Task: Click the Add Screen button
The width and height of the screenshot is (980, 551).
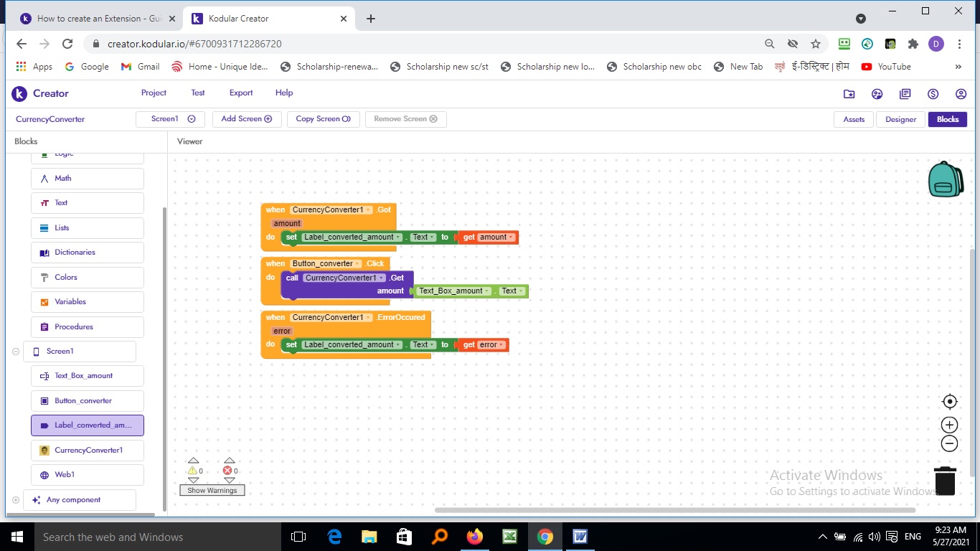Action: point(246,119)
